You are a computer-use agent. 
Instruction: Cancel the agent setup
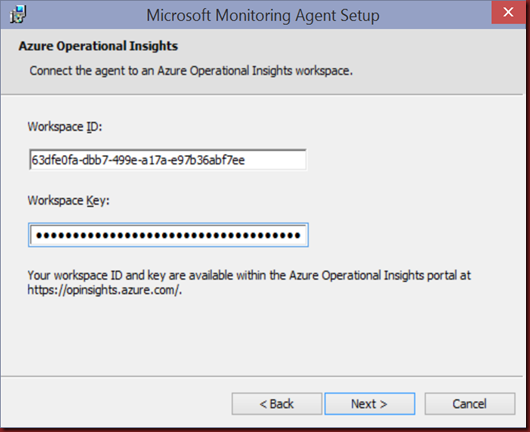pyautogui.click(x=470, y=404)
